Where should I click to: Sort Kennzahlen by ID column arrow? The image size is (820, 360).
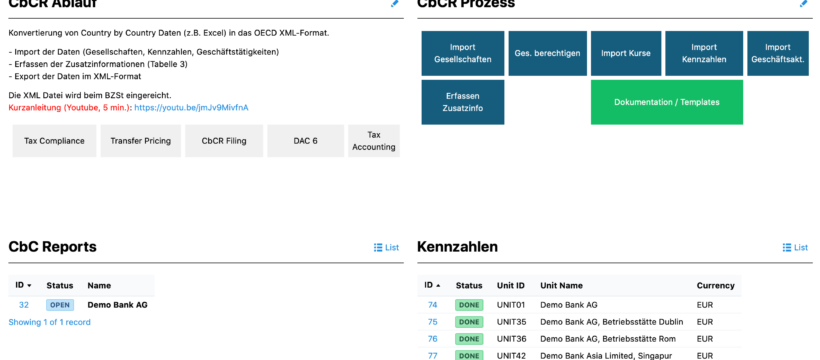click(438, 286)
